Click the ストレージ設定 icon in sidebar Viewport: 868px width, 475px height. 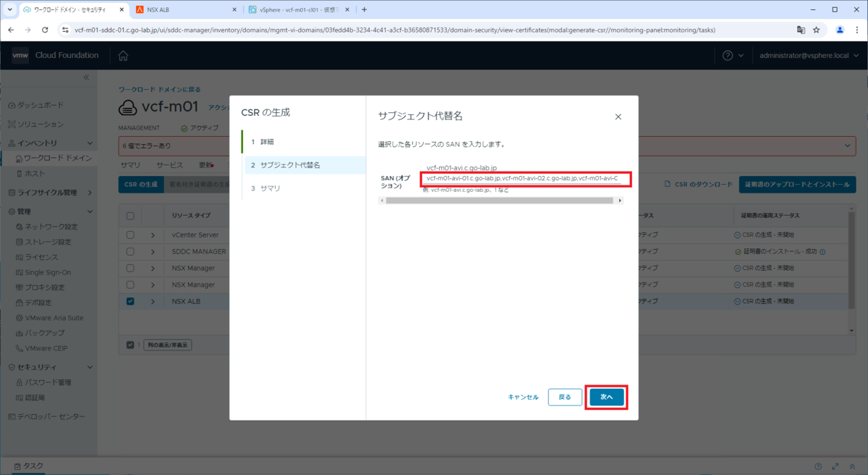click(19, 242)
